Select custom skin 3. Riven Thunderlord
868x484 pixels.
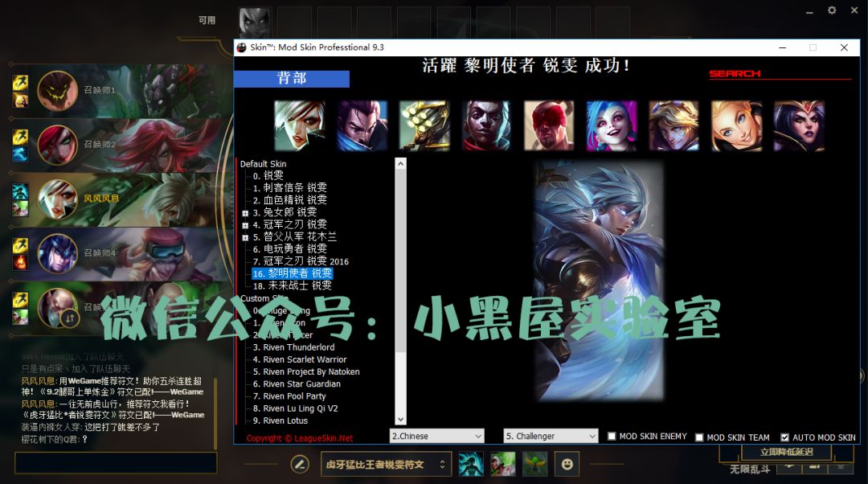tap(293, 347)
